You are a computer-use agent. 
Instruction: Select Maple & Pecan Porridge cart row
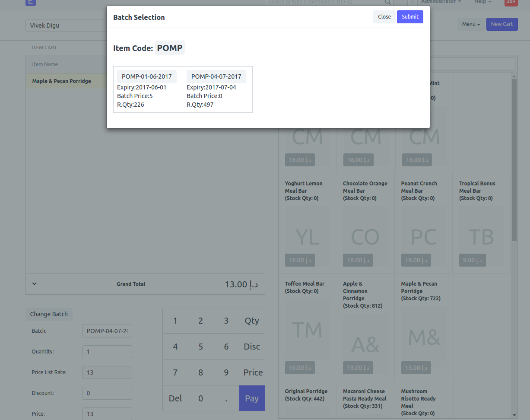(62, 81)
